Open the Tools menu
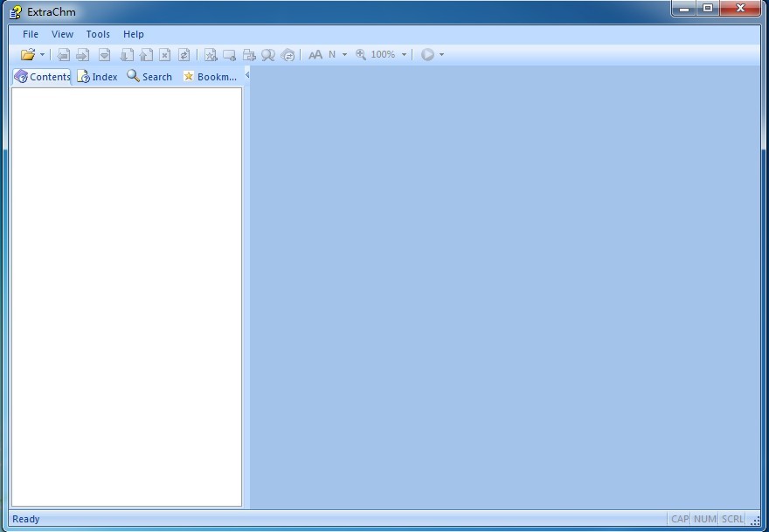The width and height of the screenshot is (769, 532). (98, 34)
